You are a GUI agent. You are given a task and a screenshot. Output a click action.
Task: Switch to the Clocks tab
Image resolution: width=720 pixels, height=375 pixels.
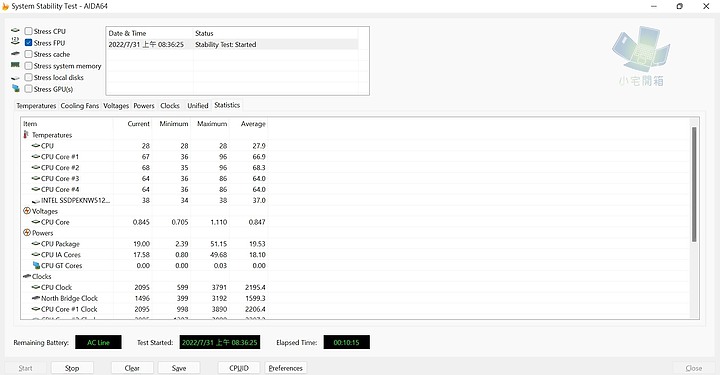point(170,106)
